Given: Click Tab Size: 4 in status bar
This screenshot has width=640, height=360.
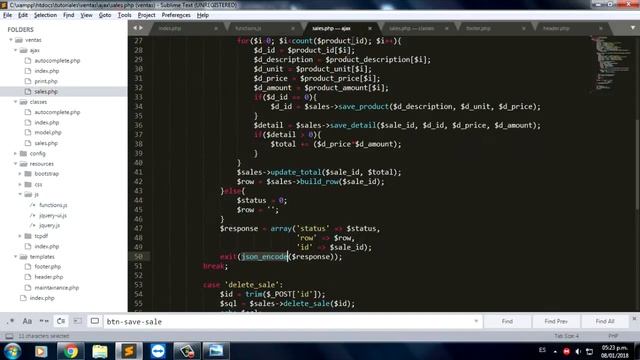Looking at the screenshot, I should pyautogui.click(x=566, y=336).
